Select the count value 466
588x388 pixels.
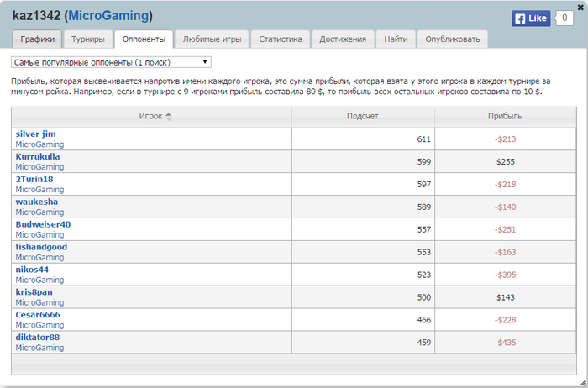423,320
